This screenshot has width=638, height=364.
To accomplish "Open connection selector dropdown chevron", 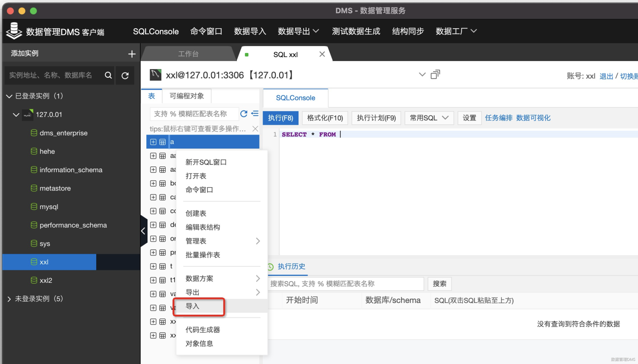I will coord(422,74).
